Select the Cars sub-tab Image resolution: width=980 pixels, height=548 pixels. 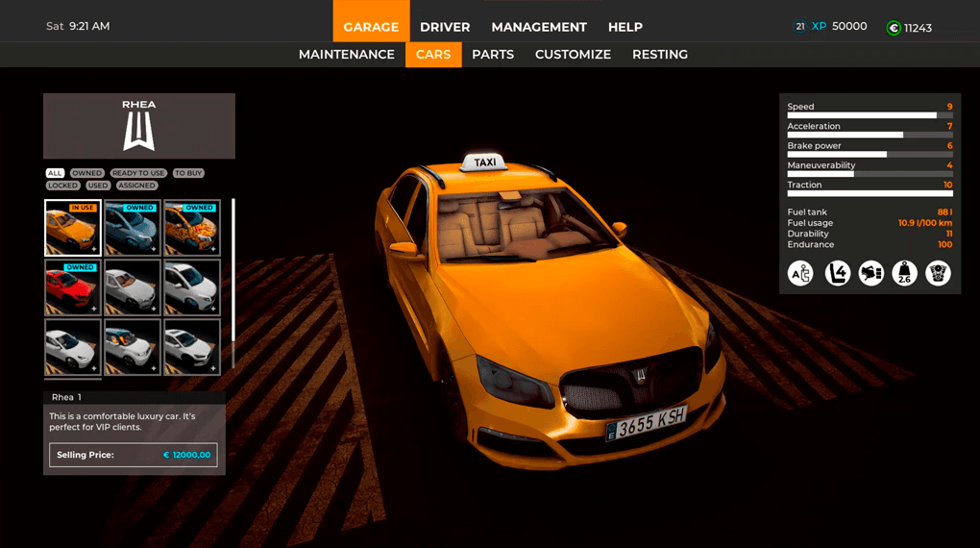tap(433, 55)
